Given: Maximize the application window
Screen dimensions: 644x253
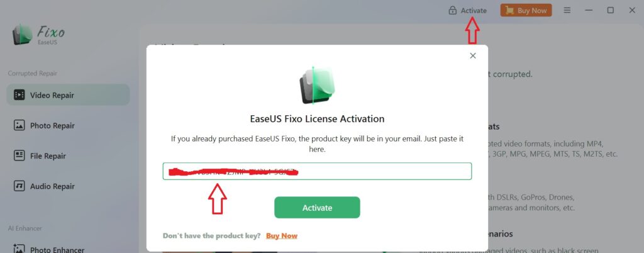Looking at the screenshot, I should [611, 10].
